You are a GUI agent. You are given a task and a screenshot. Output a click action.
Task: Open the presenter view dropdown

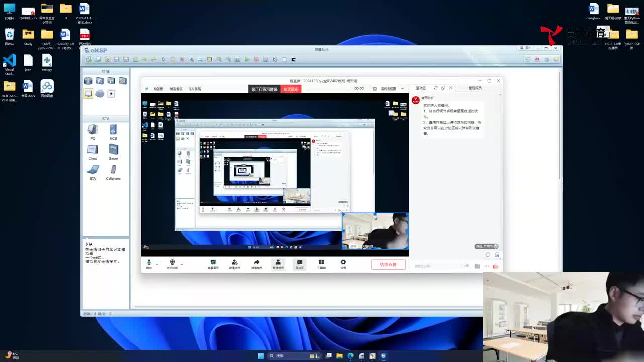click(392, 88)
